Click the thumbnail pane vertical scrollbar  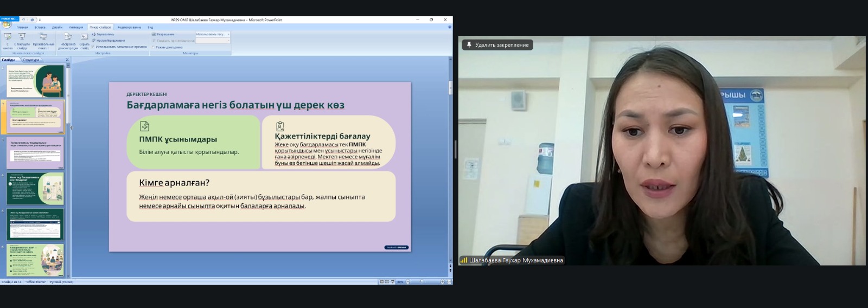(68, 171)
